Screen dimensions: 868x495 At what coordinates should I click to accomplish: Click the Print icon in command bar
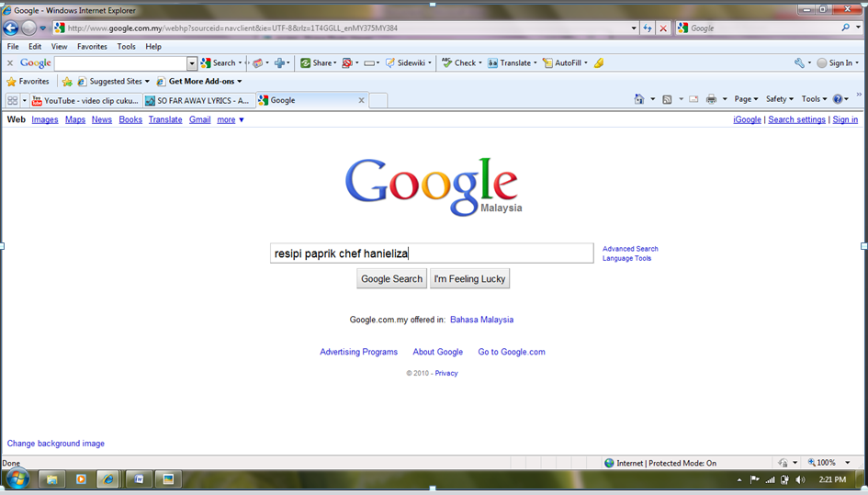point(711,99)
